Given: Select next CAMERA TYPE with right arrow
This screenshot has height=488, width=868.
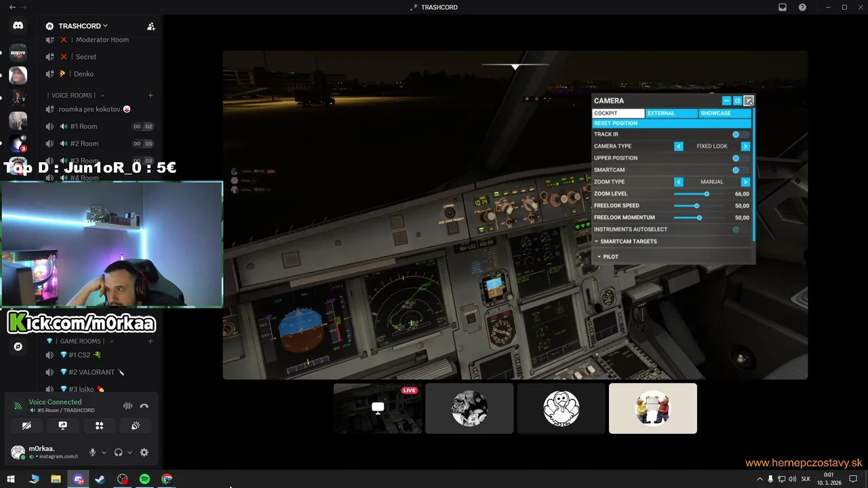Looking at the screenshot, I should 745,146.
